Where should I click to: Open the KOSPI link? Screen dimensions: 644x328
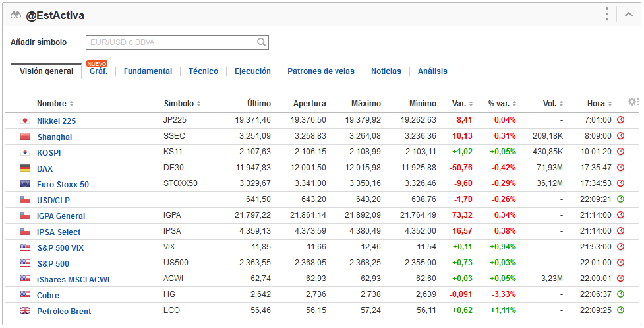click(49, 153)
